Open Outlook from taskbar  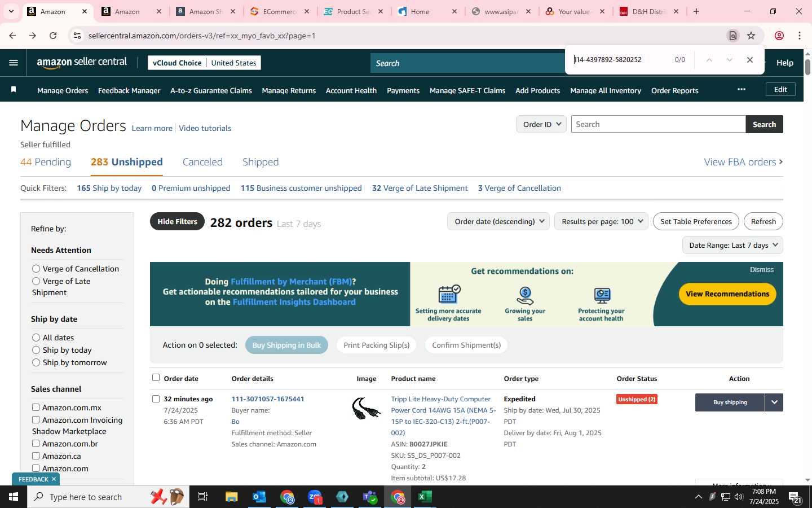[259, 497]
